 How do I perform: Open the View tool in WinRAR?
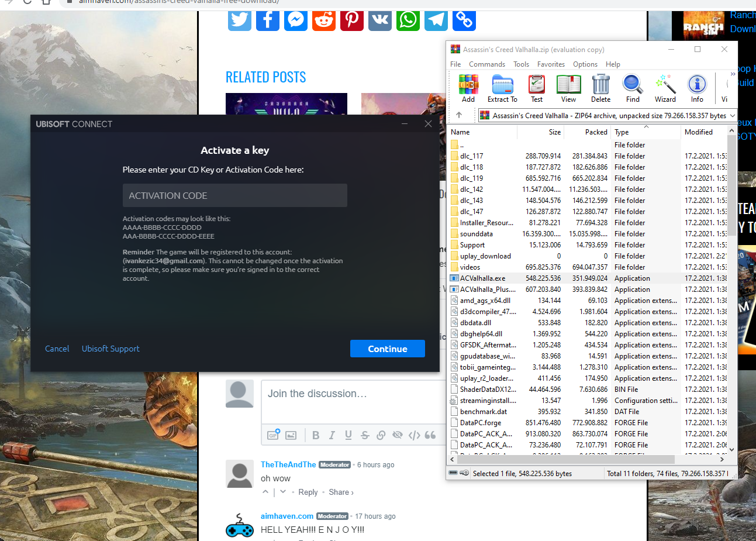(568, 89)
